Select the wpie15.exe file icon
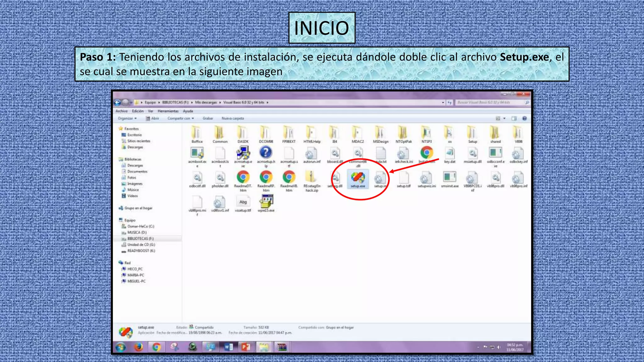The width and height of the screenshot is (644, 362). pos(266,201)
